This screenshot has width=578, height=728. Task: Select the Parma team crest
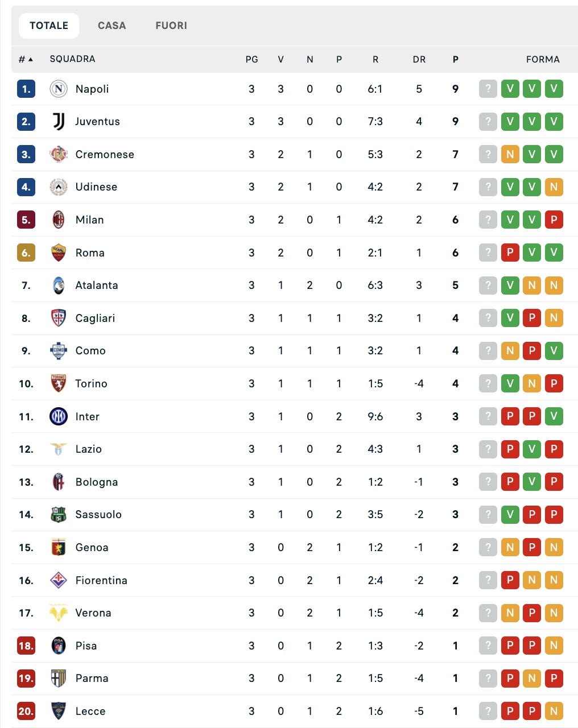coord(59,678)
